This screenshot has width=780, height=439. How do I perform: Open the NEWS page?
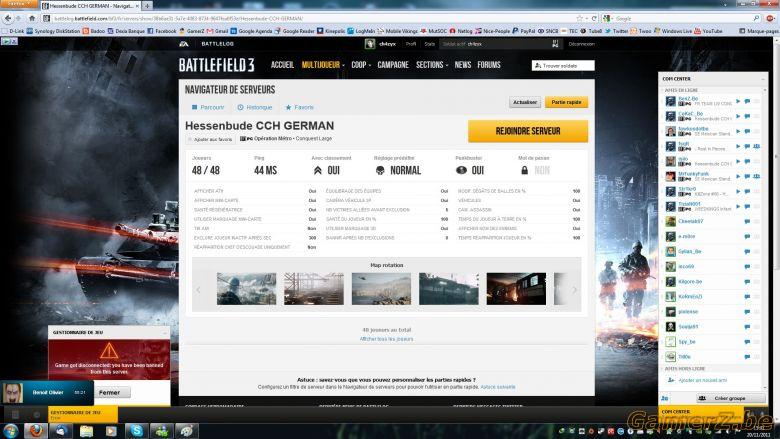point(463,65)
